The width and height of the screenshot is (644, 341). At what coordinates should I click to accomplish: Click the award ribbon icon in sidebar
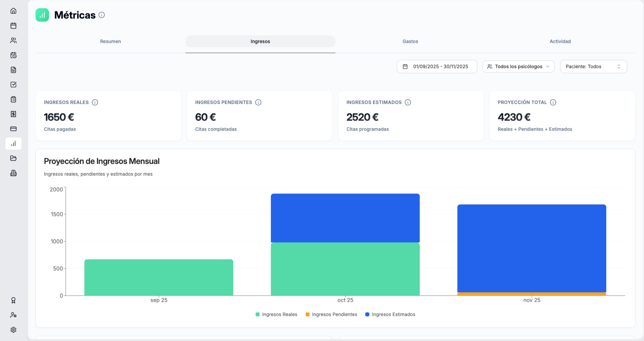pyautogui.click(x=13, y=300)
